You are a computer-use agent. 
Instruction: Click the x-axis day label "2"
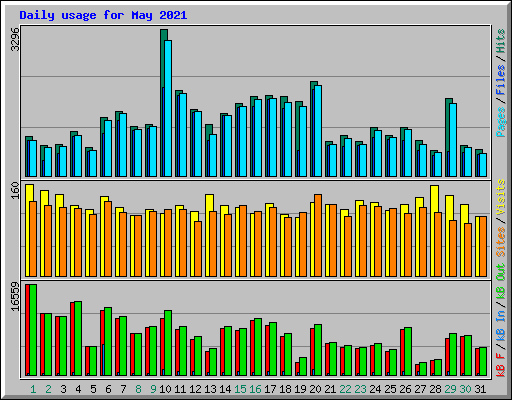[48, 389]
